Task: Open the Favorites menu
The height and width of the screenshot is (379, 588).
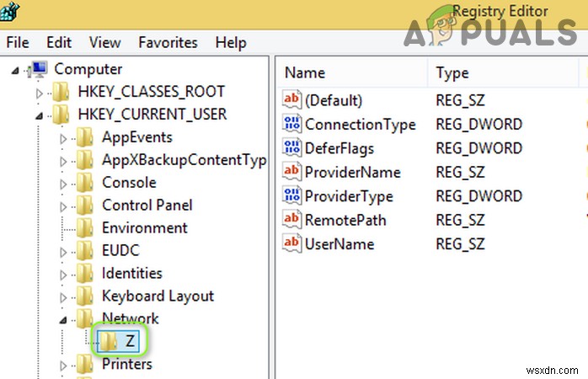Action: tap(168, 42)
